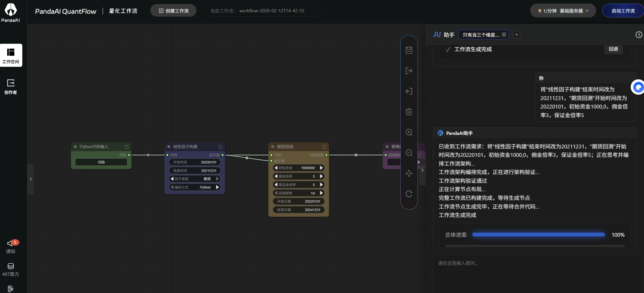Open the AI assistant history clock icon
Image resolution: width=644 pixels, height=293 pixels.
[639, 35]
